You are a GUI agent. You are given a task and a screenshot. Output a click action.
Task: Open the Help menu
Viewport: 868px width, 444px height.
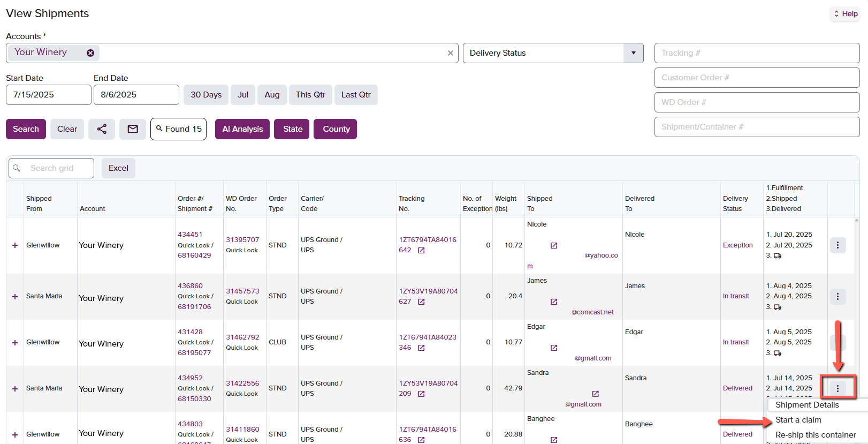[x=846, y=14]
